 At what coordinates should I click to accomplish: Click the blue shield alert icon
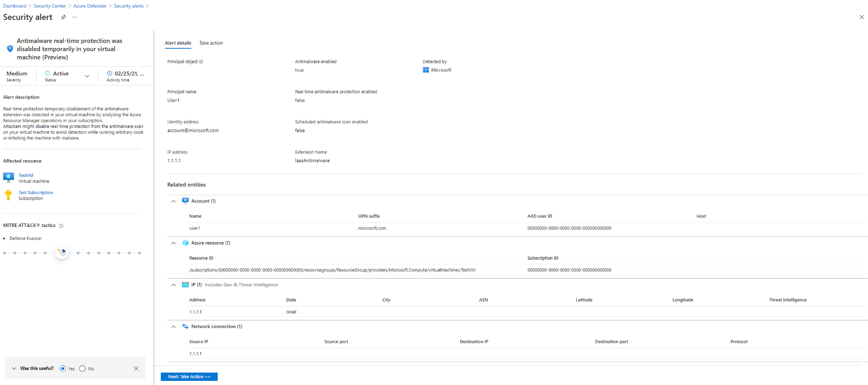(10, 49)
